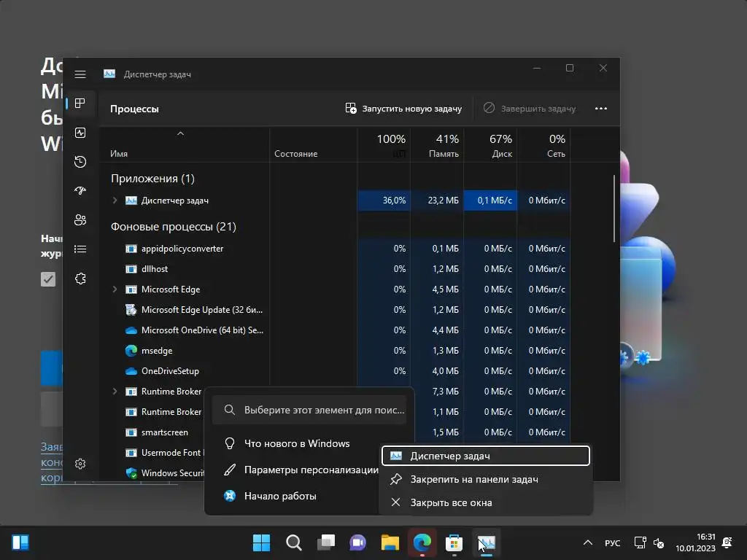
Task: Click Завершить задачу button
Action: coord(530,109)
